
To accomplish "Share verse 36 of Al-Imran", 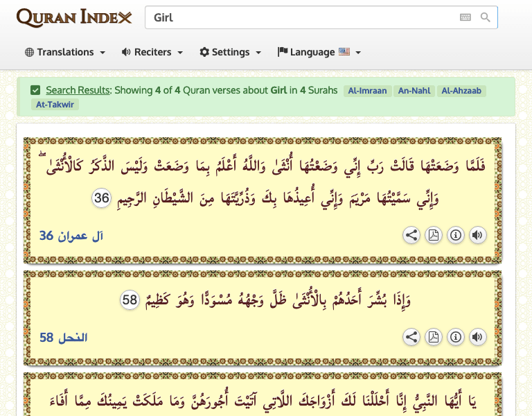I will (x=411, y=235).
